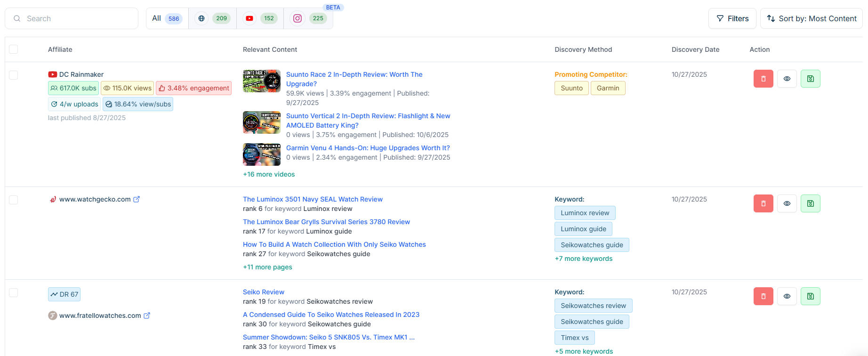This screenshot has width=868, height=356.
Task: Click watchgecko's Seikowatches guide keyword tag
Action: pyautogui.click(x=592, y=245)
